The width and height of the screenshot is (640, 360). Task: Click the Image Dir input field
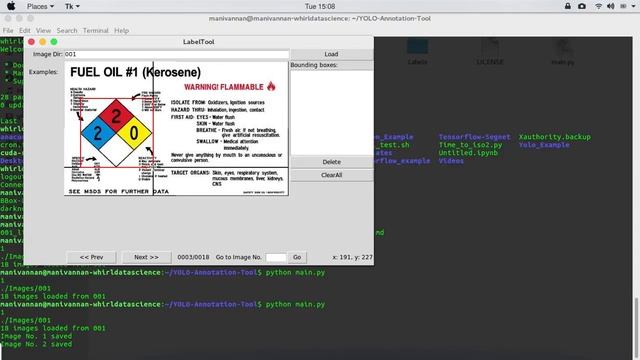coord(176,54)
